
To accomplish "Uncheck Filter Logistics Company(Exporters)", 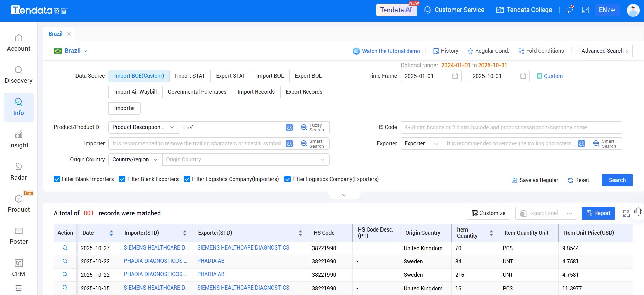I will (287, 179).
